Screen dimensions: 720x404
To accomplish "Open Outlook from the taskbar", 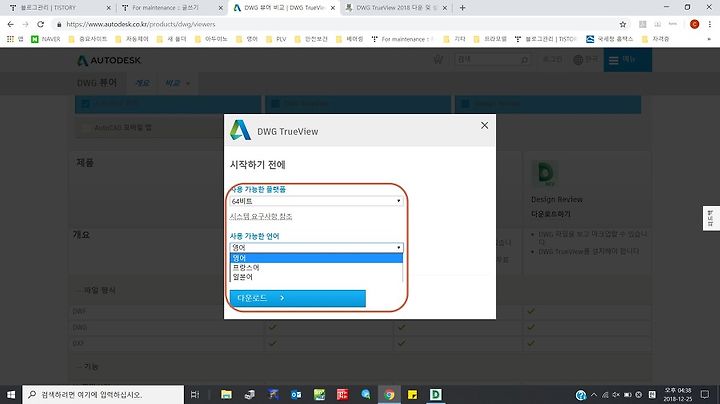I will tap(296, 394).
